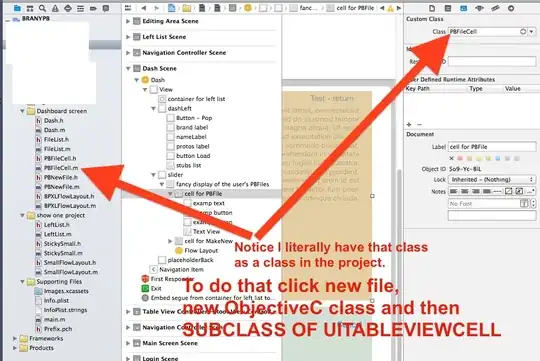Open the Find navigator magnifier icon
Screen dimensions: 540x361
tap(42, 8)
